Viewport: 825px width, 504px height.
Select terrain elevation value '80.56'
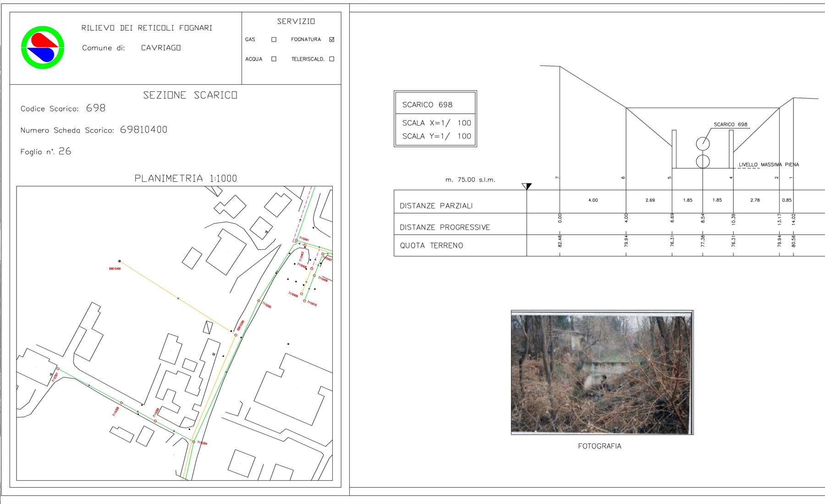click(x=793, y=241)
